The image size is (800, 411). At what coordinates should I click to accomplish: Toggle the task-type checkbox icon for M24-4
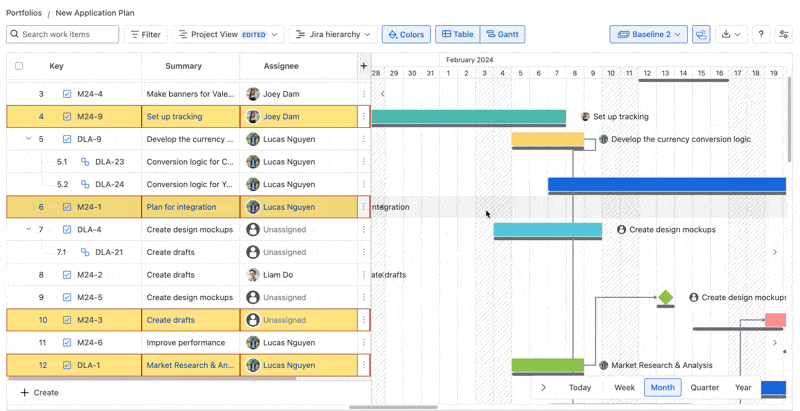coord(67,94)
